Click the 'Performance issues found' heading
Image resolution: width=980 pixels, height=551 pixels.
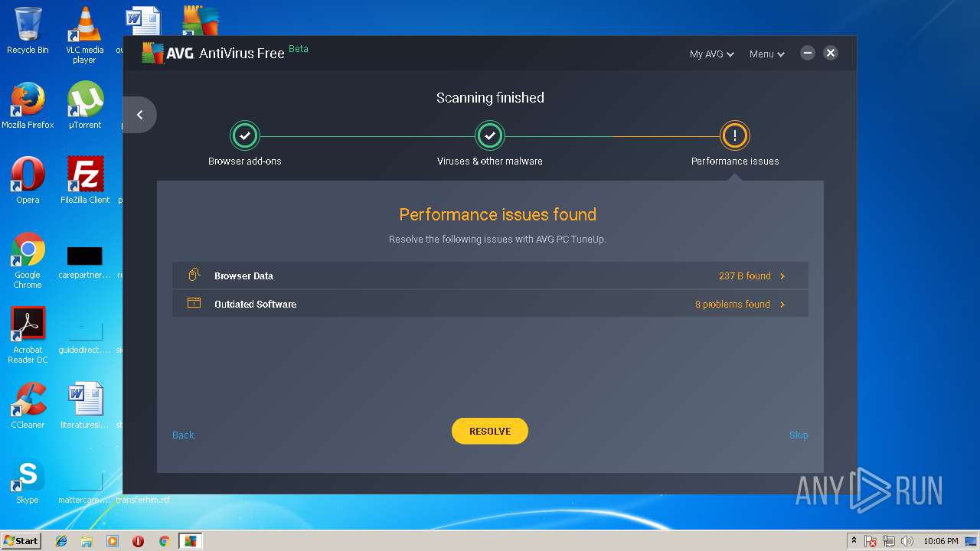[x=498, y=214]
